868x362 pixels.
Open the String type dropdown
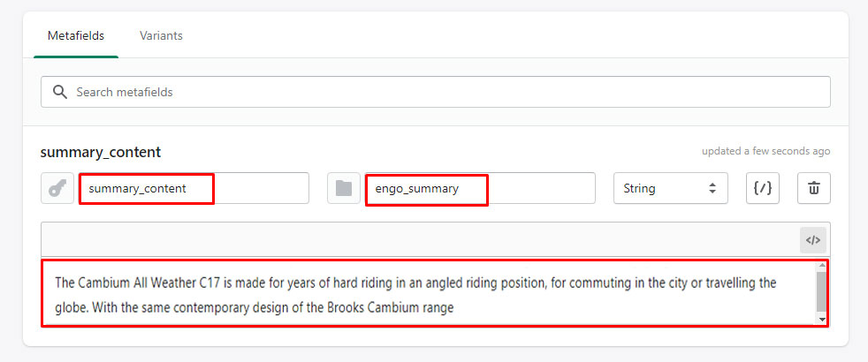click(x=670, y=188)
